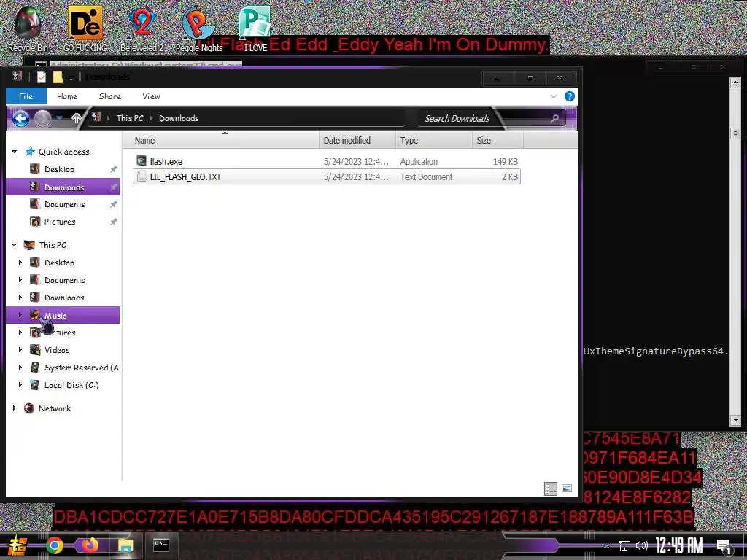Select Local Disk (C:) in tree

click(x=71, y=385)
